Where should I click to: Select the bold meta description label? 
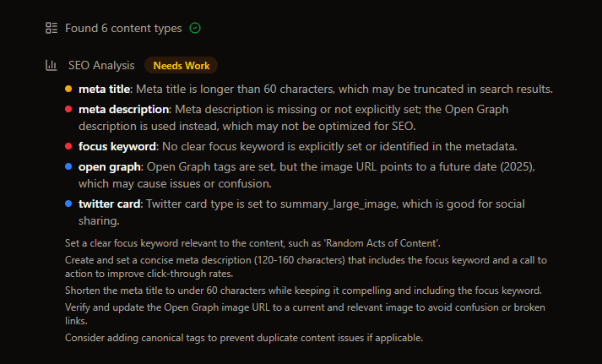pos(124,109)
